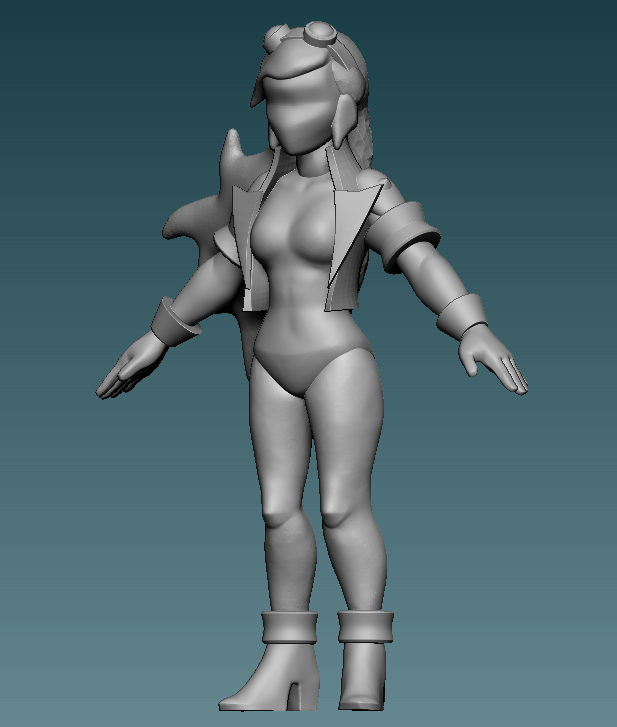Select the blank face of the model
617x727 pixels.
[x=297, y=108]
